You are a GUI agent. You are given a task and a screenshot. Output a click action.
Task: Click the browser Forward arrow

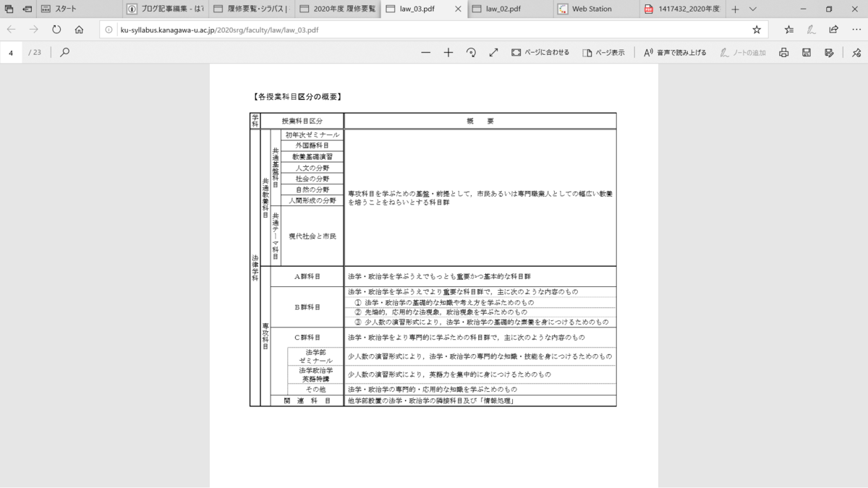pos(33,30)
